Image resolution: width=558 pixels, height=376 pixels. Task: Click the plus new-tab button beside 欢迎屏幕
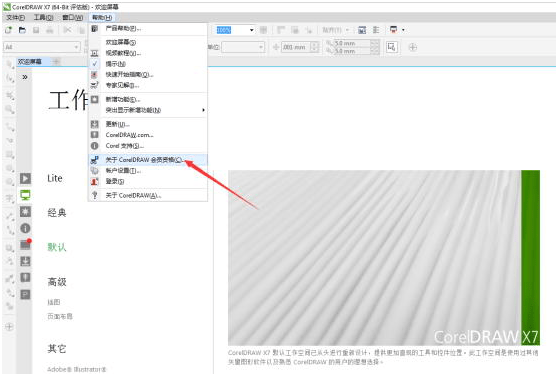coord(56,62)
